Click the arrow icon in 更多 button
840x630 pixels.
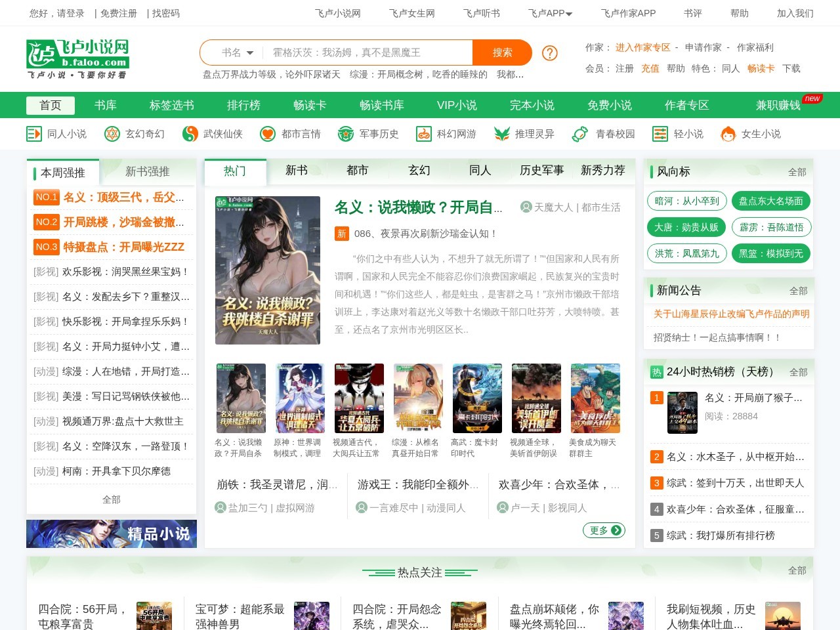coord(616,530)
